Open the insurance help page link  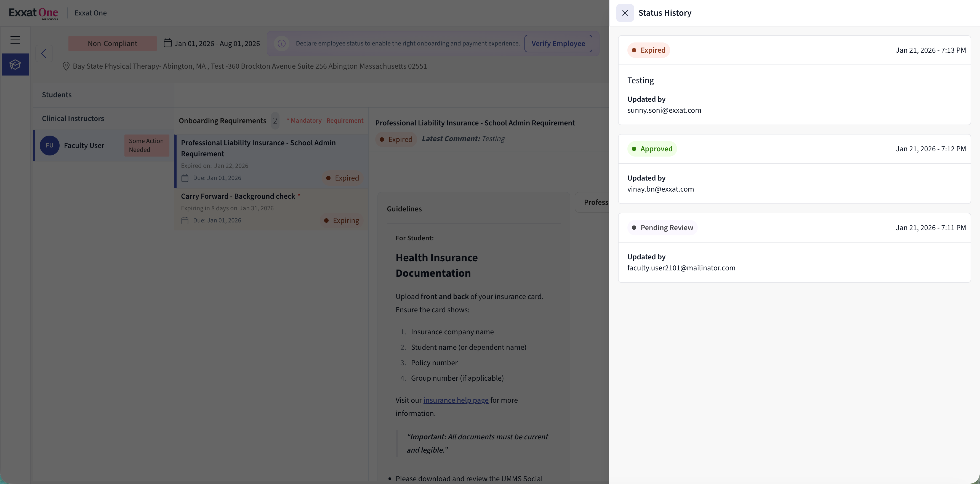[x=456, y=400]
